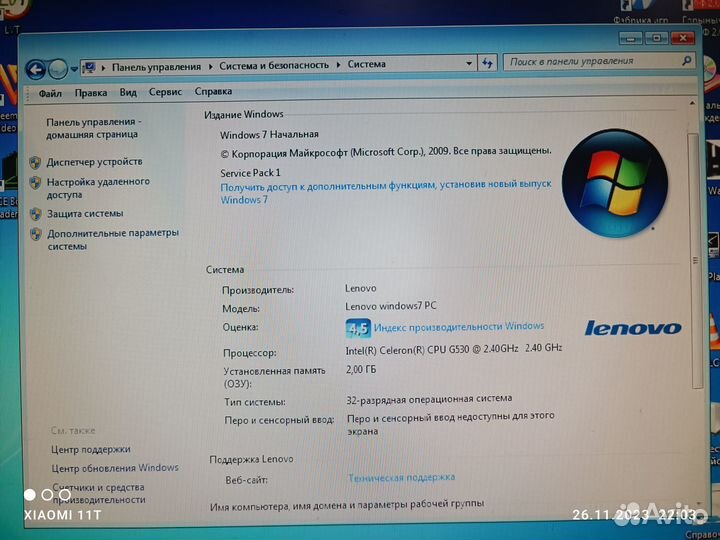Screen dimensions: 720x540
Task: Open recent pages dropdown next to navigation arrows
Action: point(74,69)
